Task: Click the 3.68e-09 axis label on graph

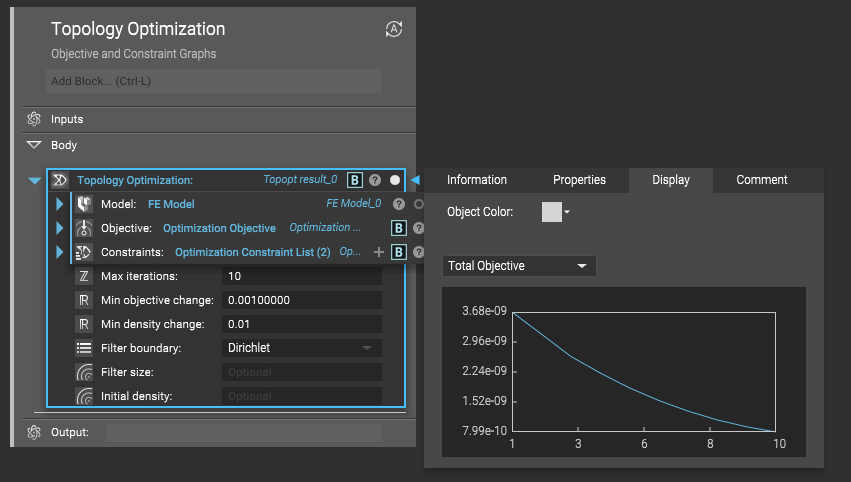Action: pyautogui.click(x=484, y=311)
